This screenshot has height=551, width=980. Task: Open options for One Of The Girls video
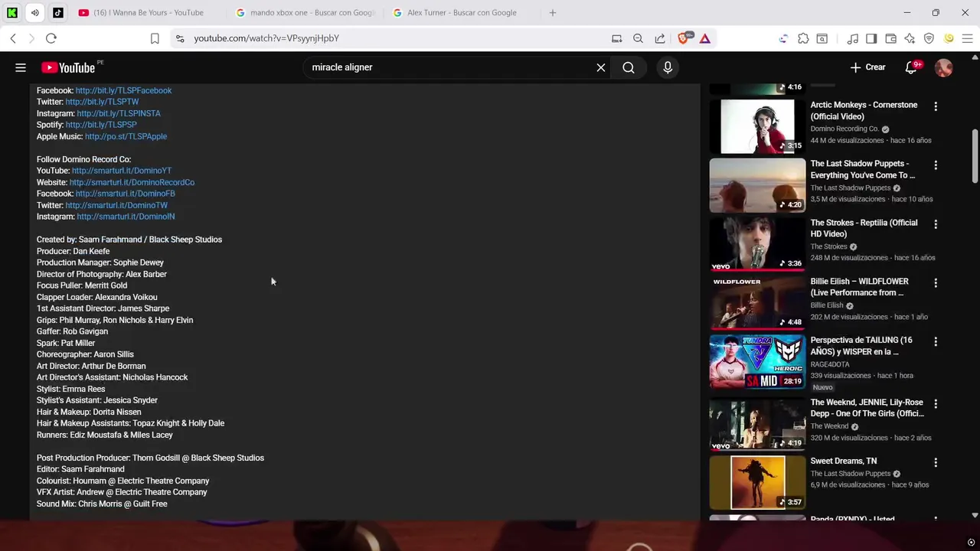(935, 403)
